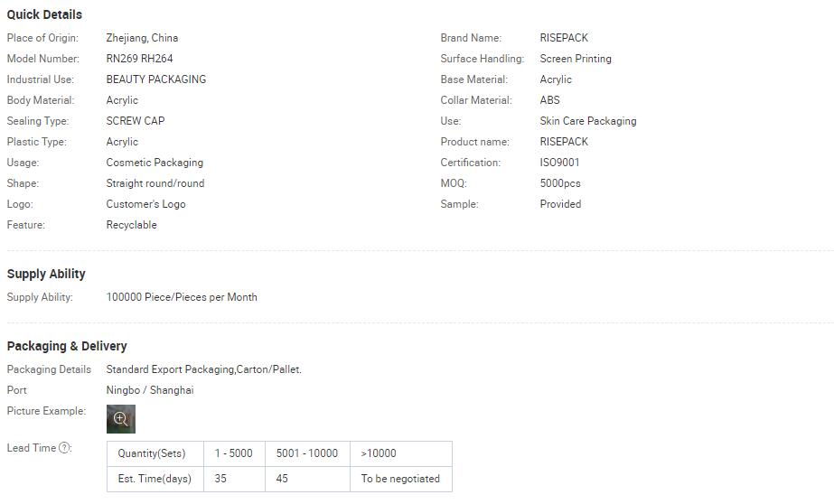Click the Recyclable feature value
The height and width of the screenshot is (504, 834).
(131, 225)
